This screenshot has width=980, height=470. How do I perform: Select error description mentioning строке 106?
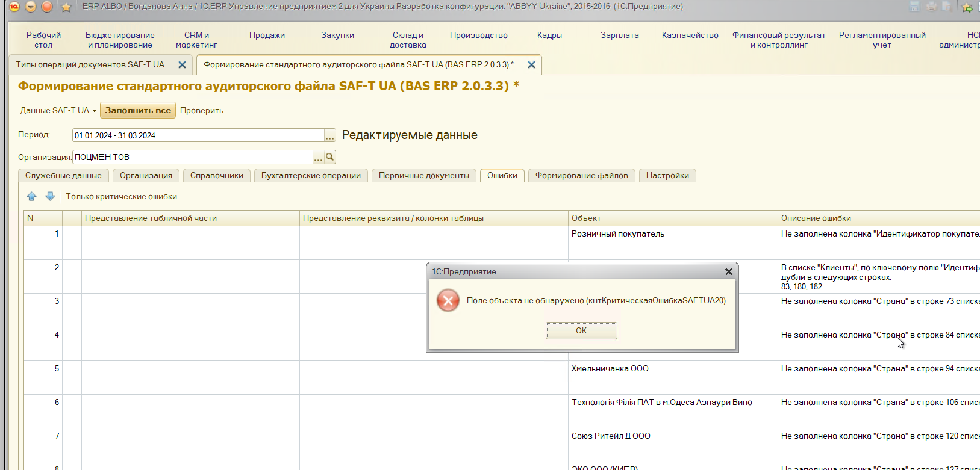point(879,411)
